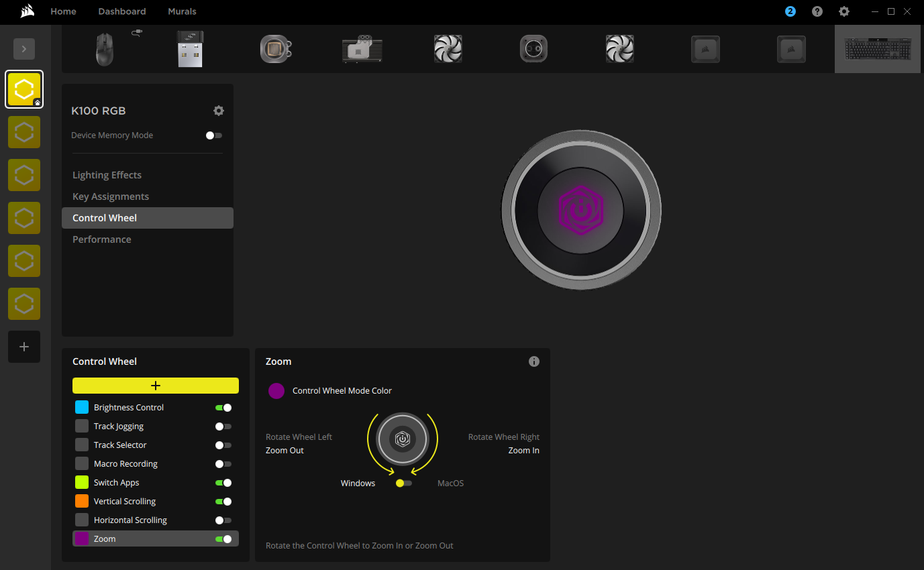Switch zoom shortcut from Windows to MacOS
The width and height of the screenshot is (924, 570).
403,483
